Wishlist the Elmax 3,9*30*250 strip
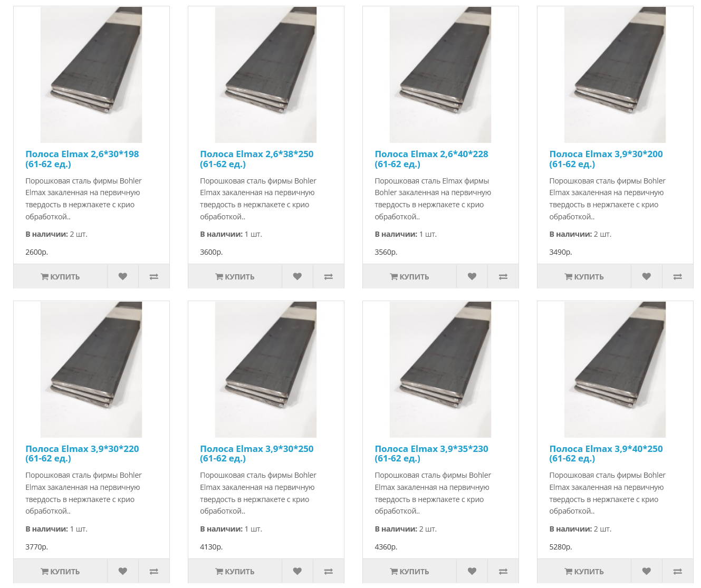The width and height of the screenshot is (701, 588). click(x=297, y=571)
